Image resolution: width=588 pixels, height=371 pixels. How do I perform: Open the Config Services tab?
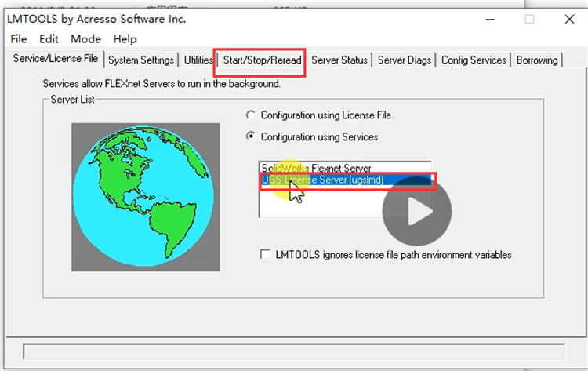474,60
